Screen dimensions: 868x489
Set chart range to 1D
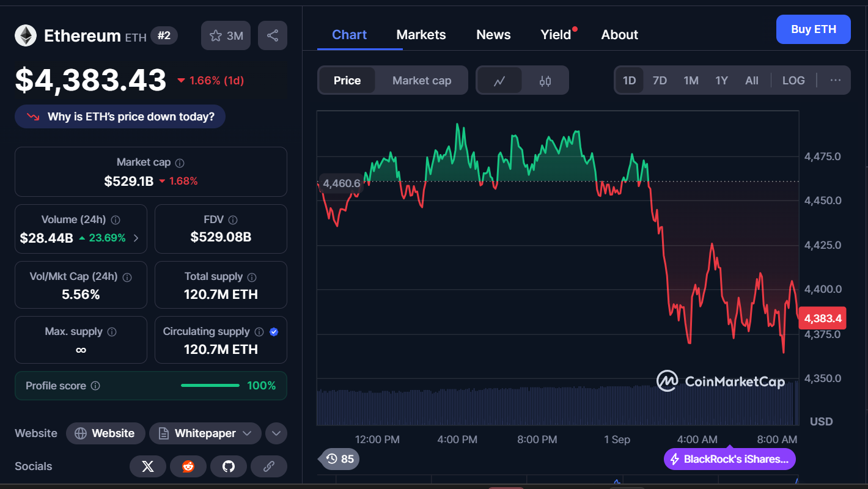[x=630, y=80]
